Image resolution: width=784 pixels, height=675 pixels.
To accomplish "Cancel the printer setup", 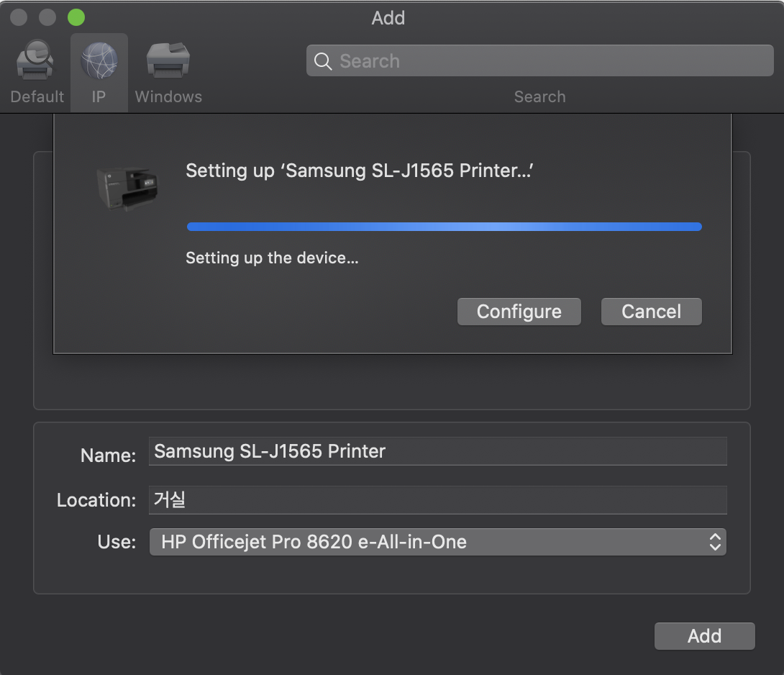I will point(651,311).
